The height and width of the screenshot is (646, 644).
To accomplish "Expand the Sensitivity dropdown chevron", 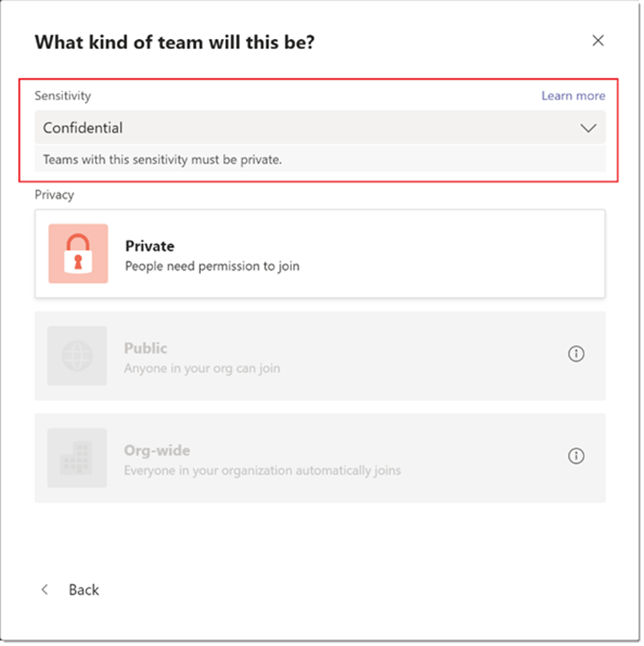I will [590, 129].
